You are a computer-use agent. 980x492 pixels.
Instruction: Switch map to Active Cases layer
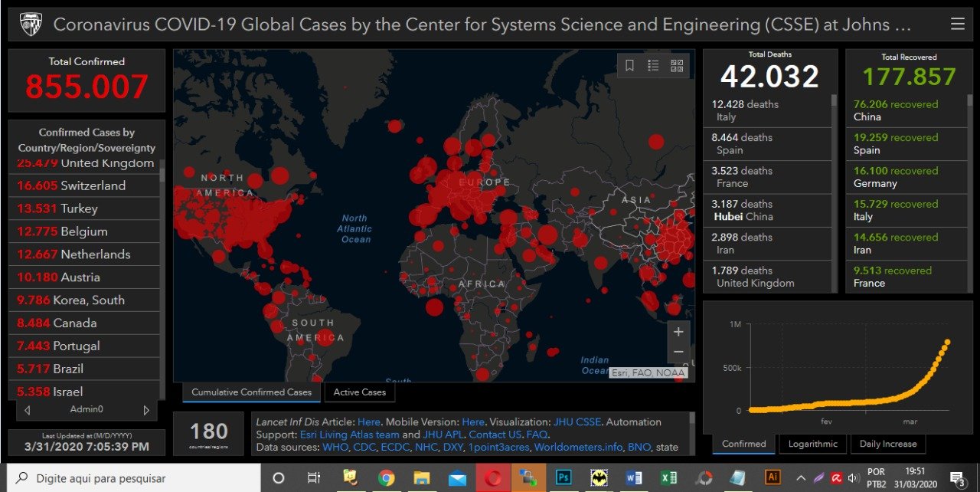[x=359, y=392]
